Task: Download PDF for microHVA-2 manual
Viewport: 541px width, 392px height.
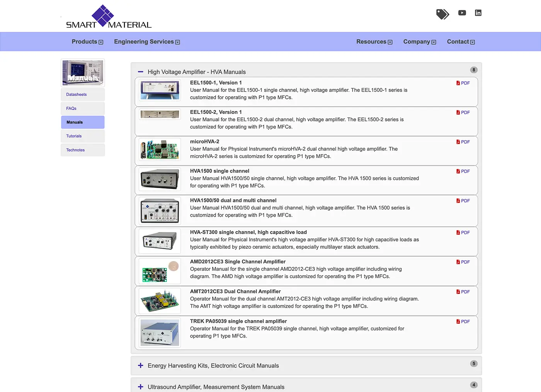Action: [x=463, y=142]
